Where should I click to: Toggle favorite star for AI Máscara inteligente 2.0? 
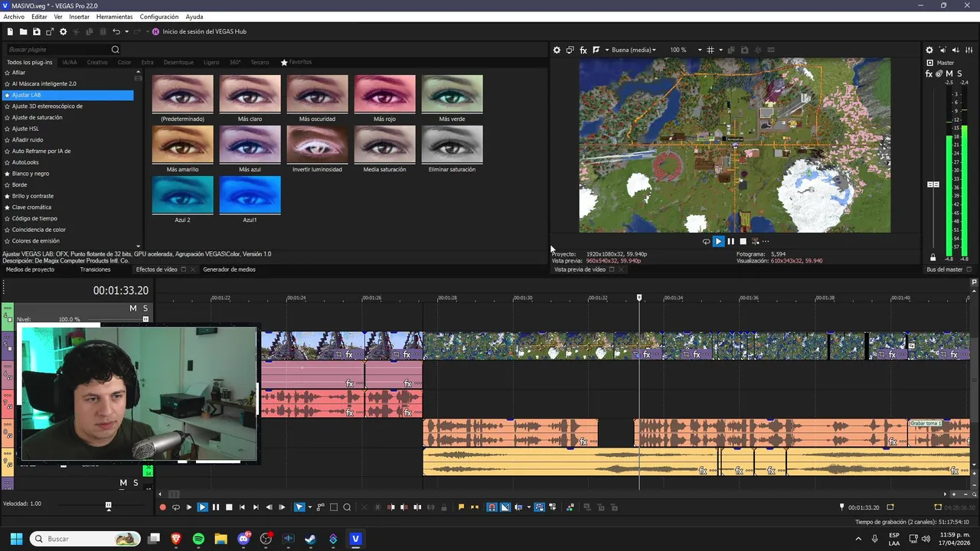pyautogui.click(x=7, y=83)
